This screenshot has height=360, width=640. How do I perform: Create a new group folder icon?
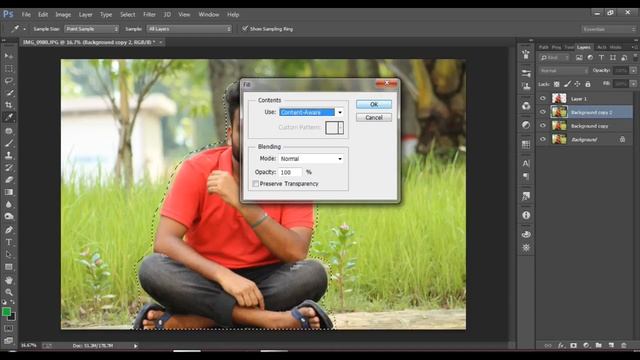[x=598, y=345]
